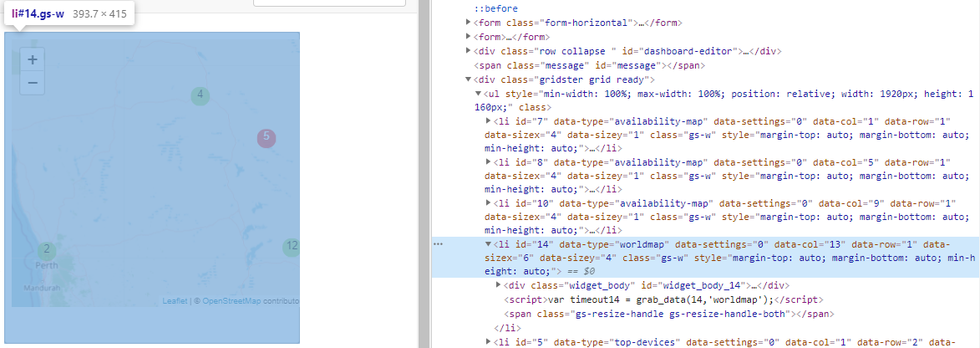
Task: Select map cluster marker 4
Action: [200, 95]
